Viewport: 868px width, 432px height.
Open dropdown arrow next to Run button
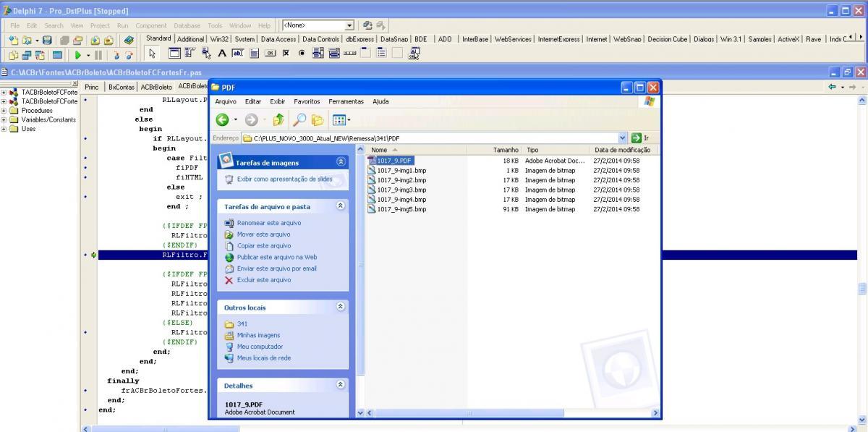pos(88,55)
